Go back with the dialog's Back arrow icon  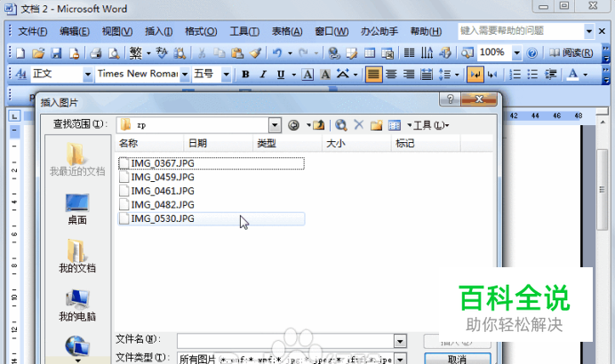[294, 125]
